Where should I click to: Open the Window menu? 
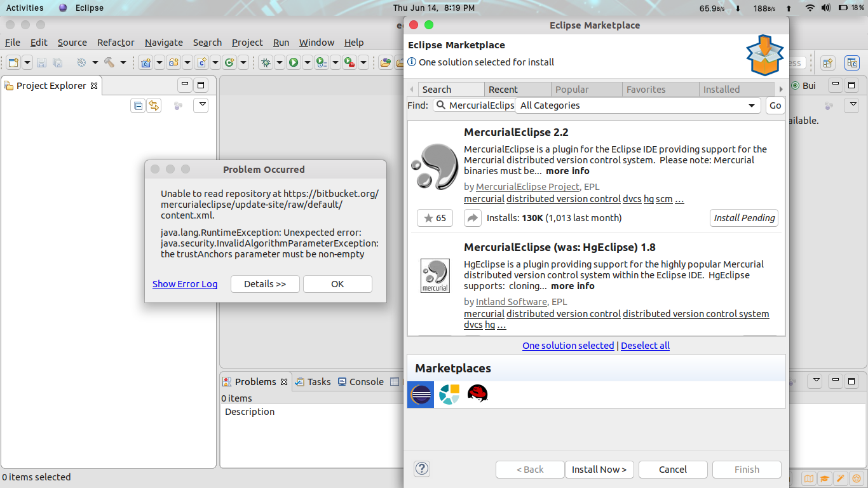[316, 43]
